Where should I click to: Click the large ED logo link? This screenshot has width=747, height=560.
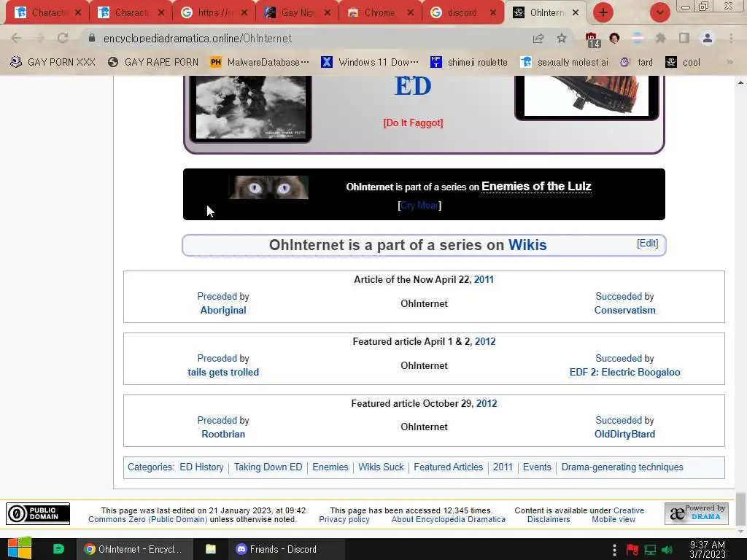413,87
